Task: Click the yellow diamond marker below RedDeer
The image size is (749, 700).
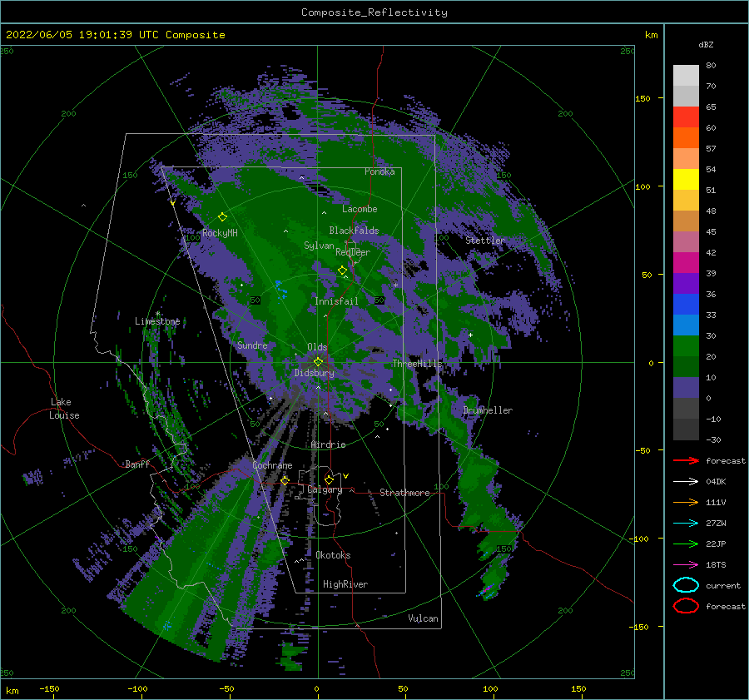Action: click(x=342, y=271)
